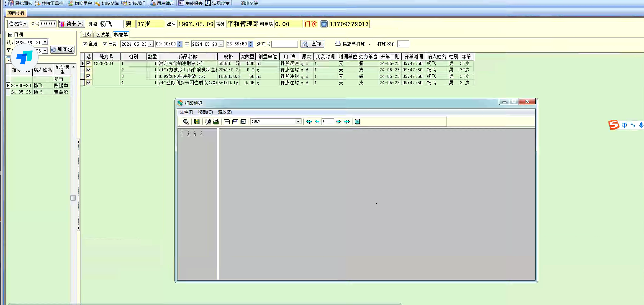Click the printer icon in preview toolbar
This screenshot has height=305, width=644.
[x=216, y=122]
